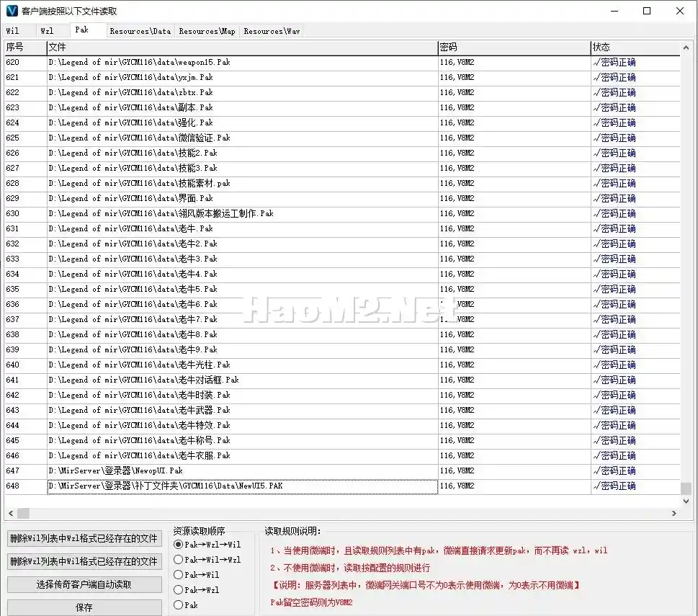The width and height of the screenshot is (698, 616).
Task: Click the horizontal scrollbar thumb
Action: (23, 513)
